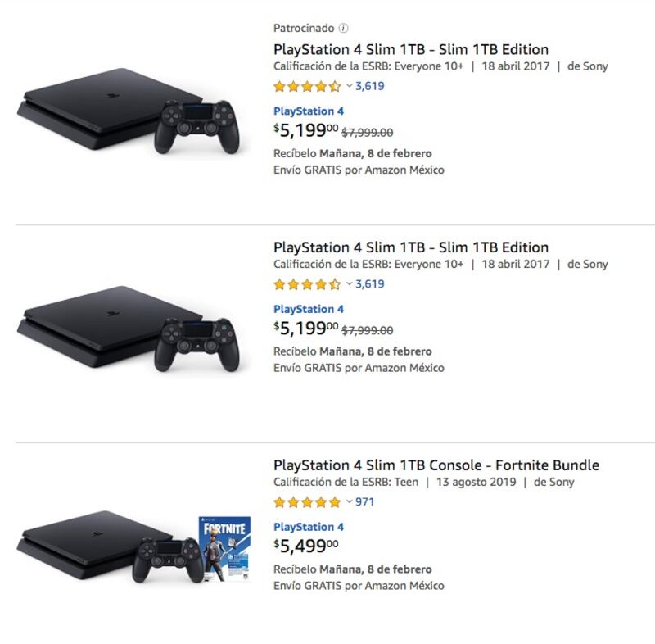Open 3,619 reviews on unsponsored Slim listing
Image resolution: width=655 pixels, height=644 pixels.
click(370, 284)
